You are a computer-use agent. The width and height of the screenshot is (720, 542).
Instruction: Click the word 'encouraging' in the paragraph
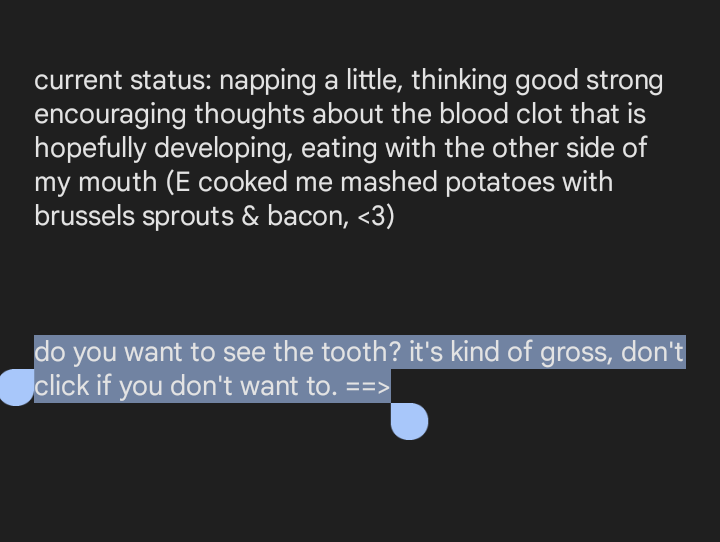pos(110,115)
